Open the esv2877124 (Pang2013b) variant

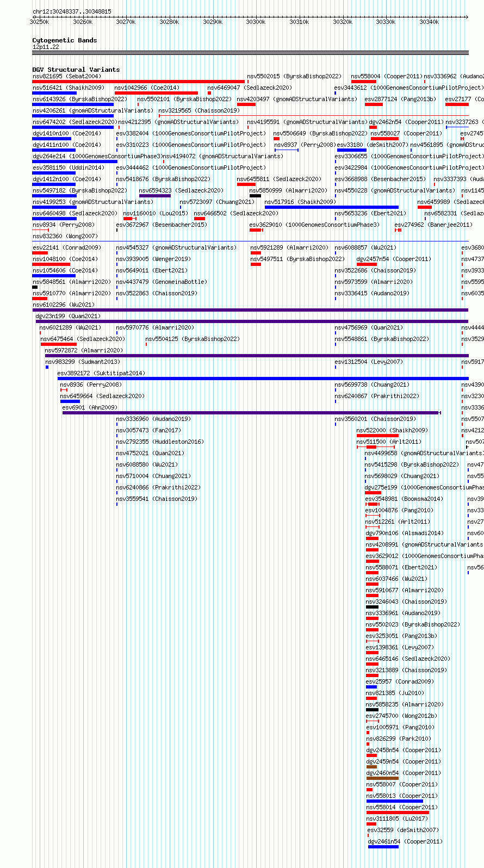click(401, 99)
